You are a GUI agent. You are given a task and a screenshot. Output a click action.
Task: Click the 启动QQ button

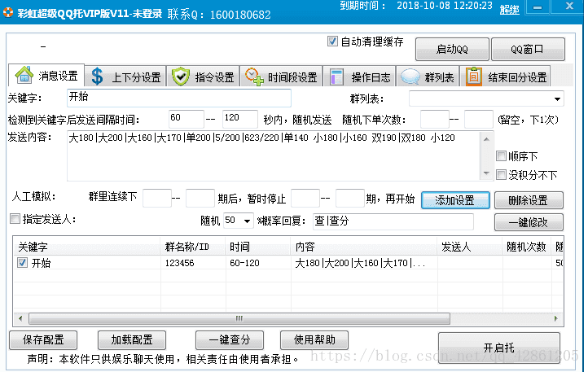click(x=452, y=49)
